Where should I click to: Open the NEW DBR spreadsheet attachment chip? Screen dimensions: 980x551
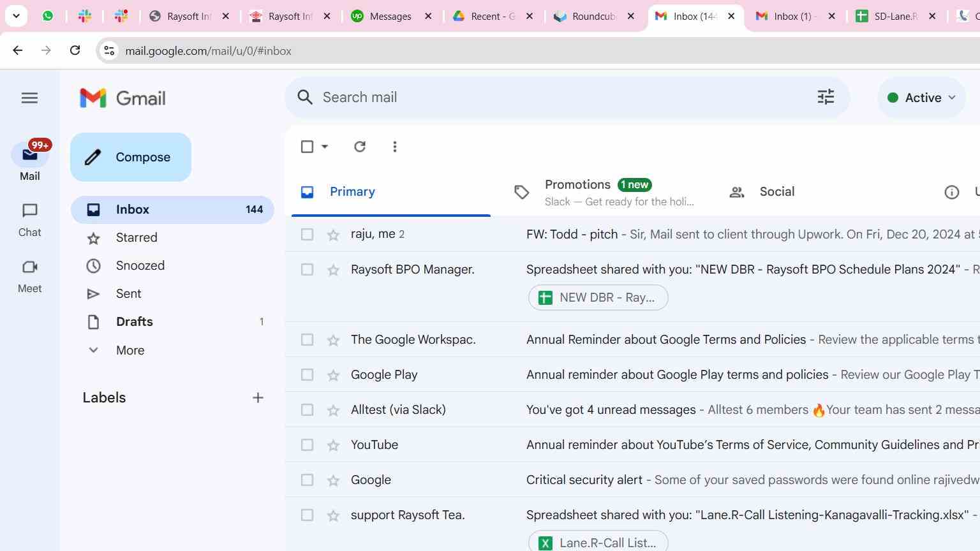598,298
